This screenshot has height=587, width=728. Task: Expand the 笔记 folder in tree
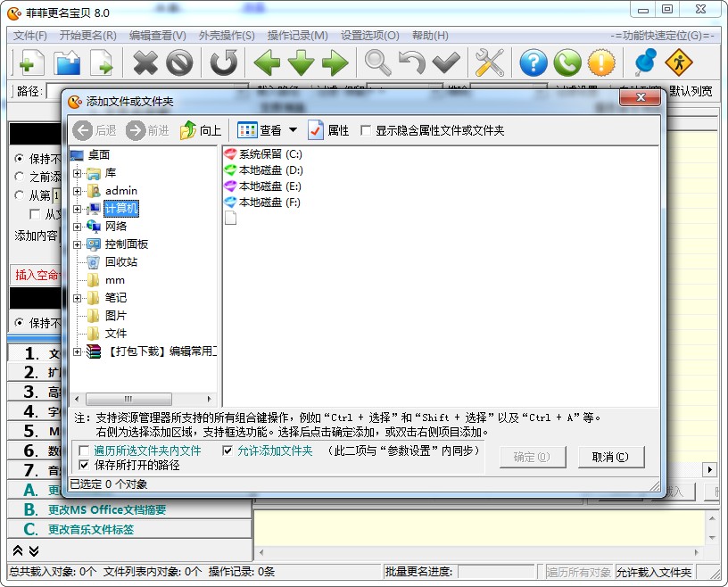77,298
